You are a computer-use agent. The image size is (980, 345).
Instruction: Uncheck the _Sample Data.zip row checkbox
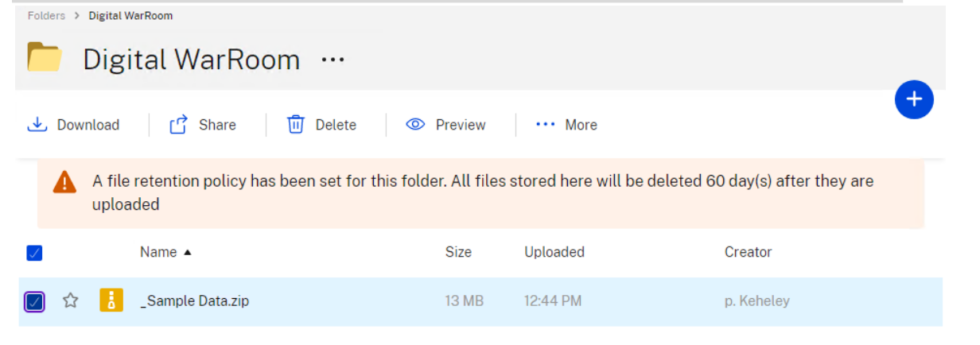click(x=35, y=301)
